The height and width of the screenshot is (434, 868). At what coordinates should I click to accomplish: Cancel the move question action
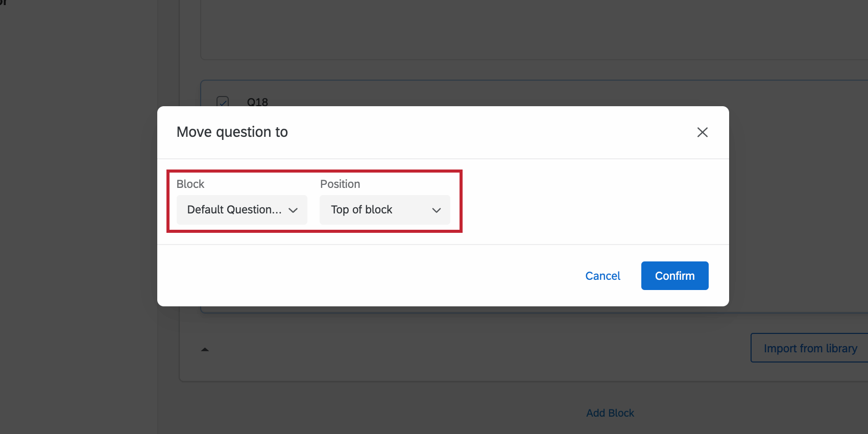point(602,276)
